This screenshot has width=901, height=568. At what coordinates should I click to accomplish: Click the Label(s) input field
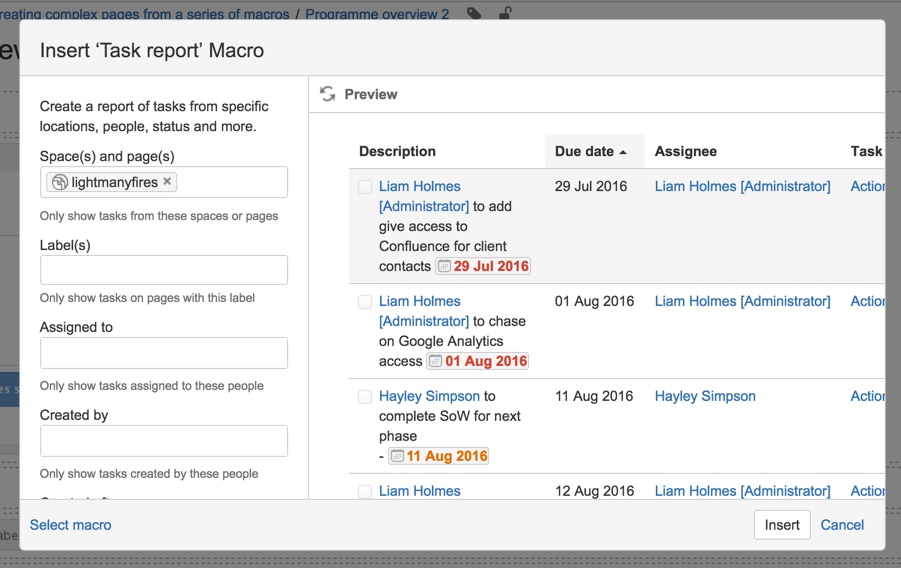(164, 270)
